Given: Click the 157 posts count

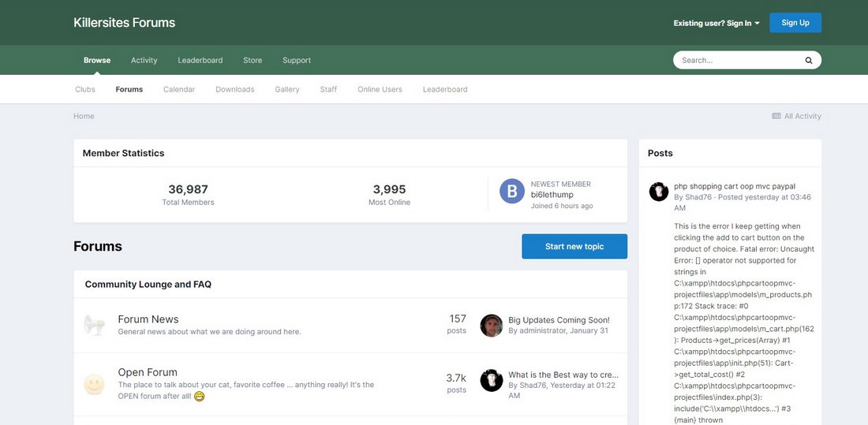Looking at the screenshot, I should (x=457, y=319).
